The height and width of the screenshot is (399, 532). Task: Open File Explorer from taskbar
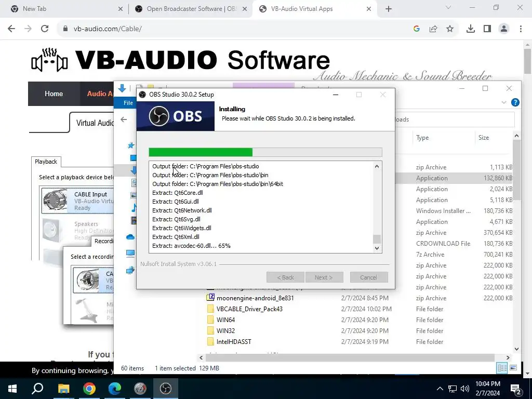[63, 389]
